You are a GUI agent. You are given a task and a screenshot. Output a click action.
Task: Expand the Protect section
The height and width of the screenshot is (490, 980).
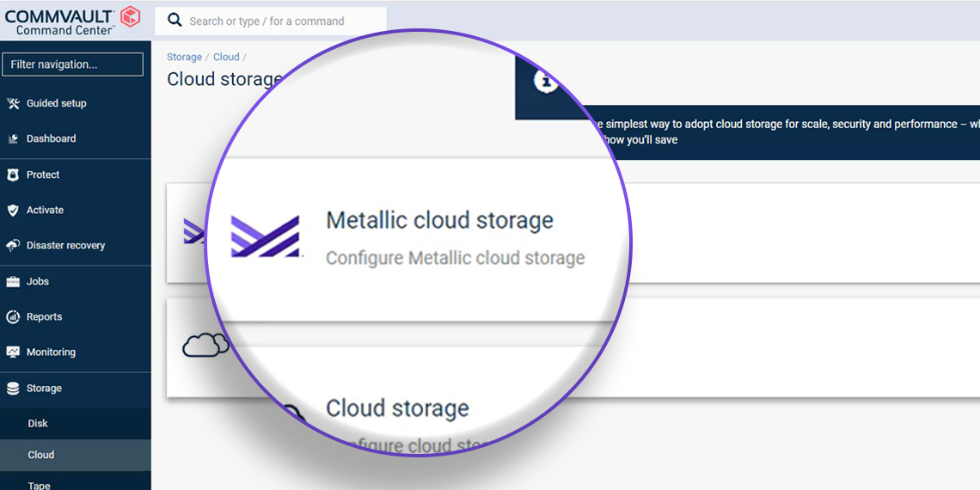(x=42, y=175)
